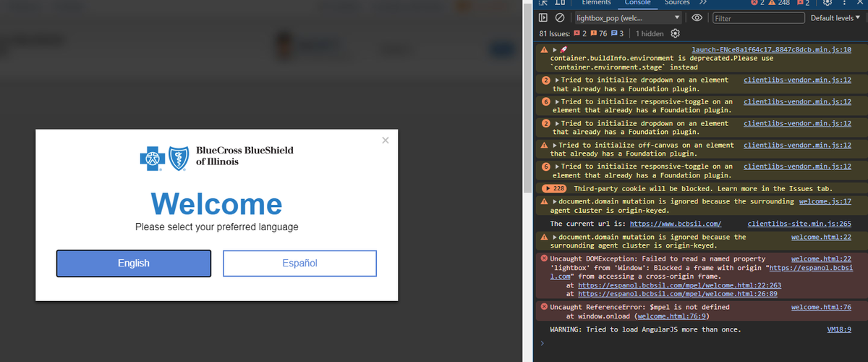Close the Welcome language dialog with X

386,140
